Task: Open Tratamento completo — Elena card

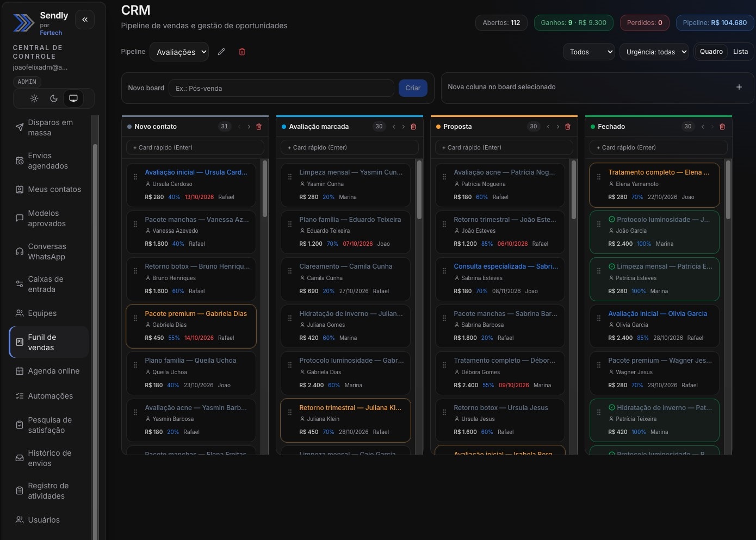Action: click(654, 185)
